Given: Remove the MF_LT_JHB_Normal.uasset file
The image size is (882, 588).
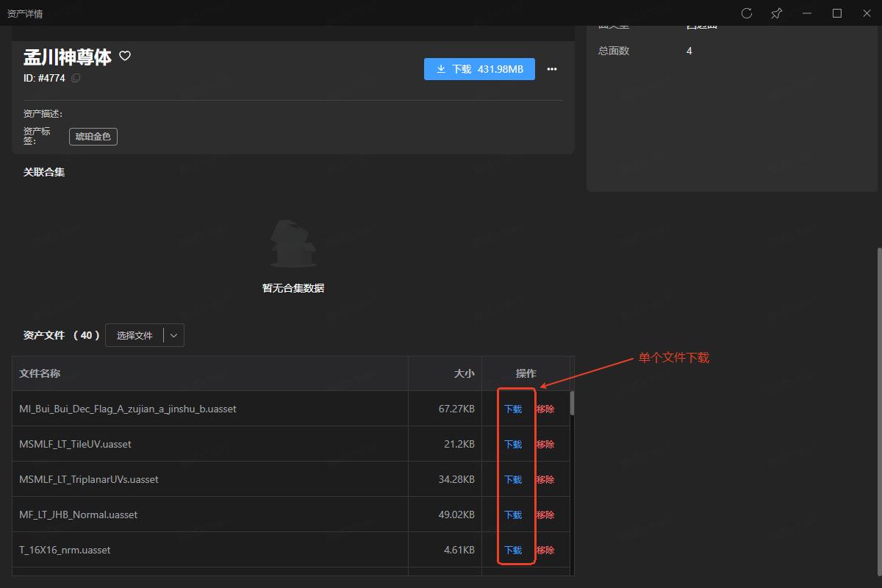Looking at the screenshot, I should [545, 514].
